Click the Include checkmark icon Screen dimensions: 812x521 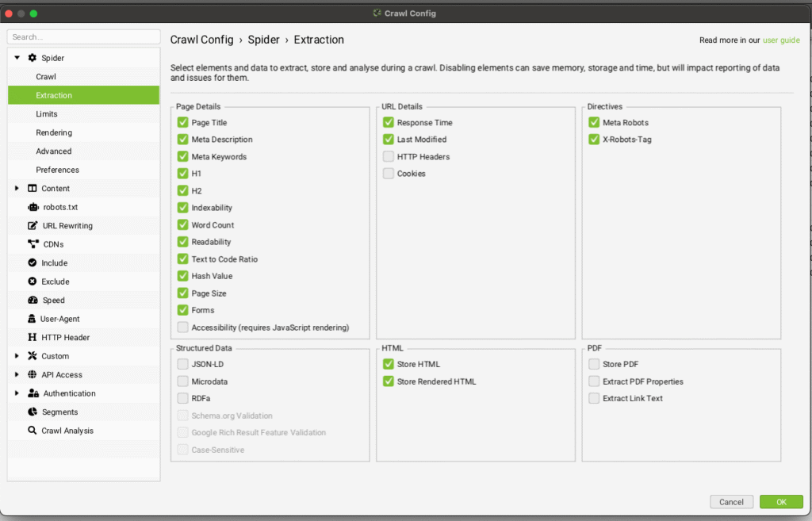click(33, 263)
